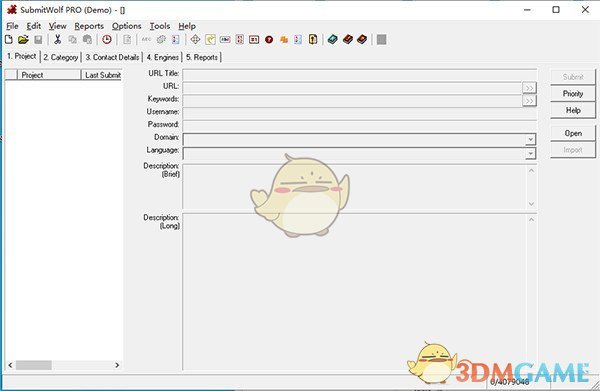Click the dark red-framed box icon

(x=254, y=39)
